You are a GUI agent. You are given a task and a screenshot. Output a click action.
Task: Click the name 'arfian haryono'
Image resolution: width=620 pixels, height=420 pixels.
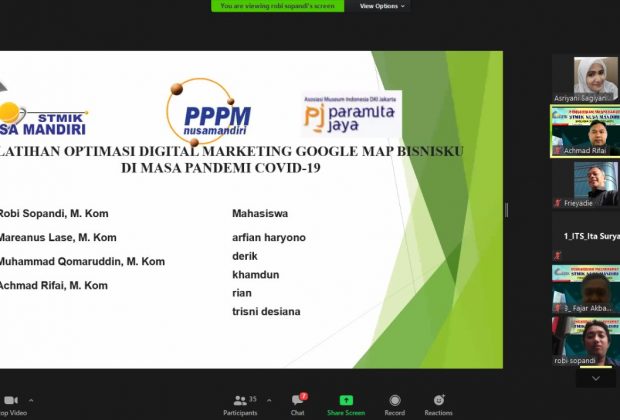269,238
